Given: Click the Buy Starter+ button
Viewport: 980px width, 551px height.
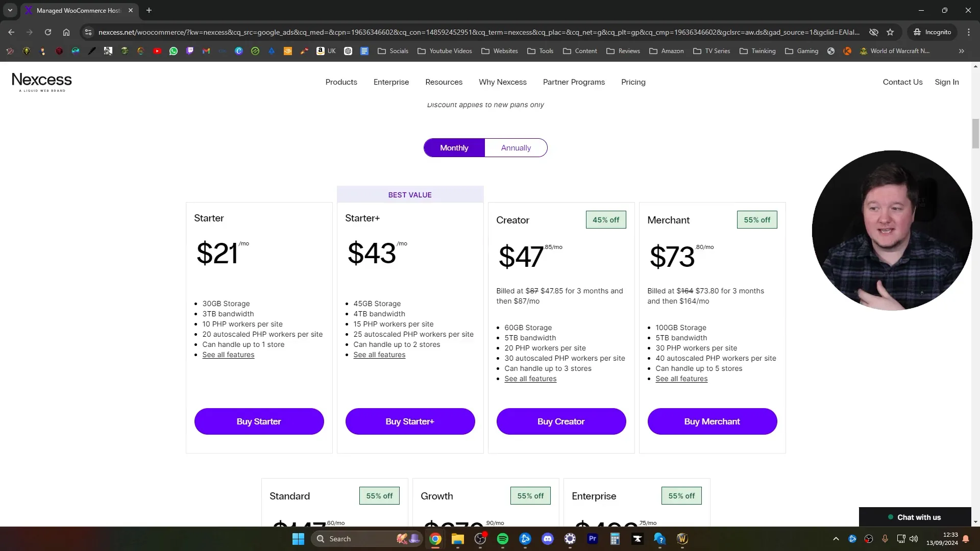Looking at the screenshot, I should click(410, 421).
